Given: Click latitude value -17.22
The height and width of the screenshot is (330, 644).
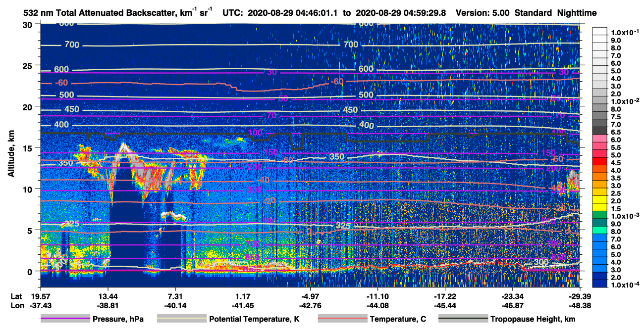Looking at the screenshot, I should click(x=444, y=296).
